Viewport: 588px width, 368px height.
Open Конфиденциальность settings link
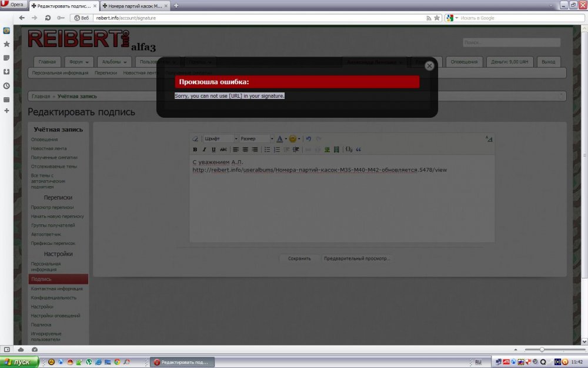[x=54, y=298]
